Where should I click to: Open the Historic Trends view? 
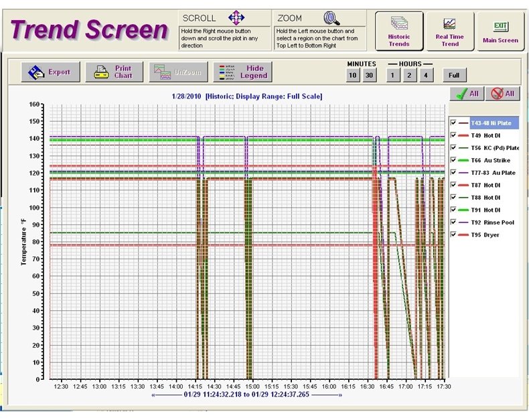click(x=399, y=31)
